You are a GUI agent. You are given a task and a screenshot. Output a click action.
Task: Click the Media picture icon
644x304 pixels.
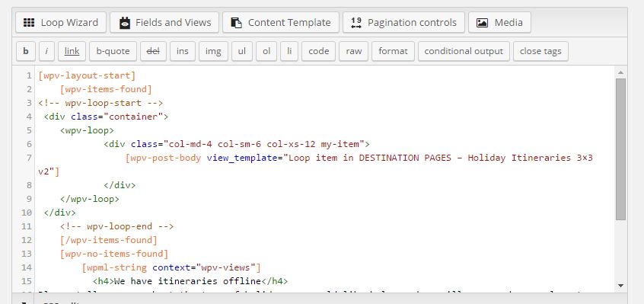coord(482,23)
